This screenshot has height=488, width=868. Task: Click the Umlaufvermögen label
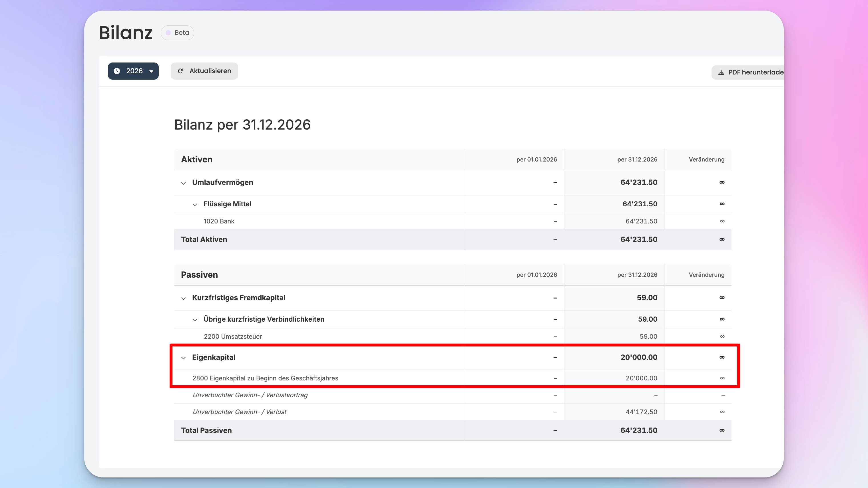click(x=222, y=183)
